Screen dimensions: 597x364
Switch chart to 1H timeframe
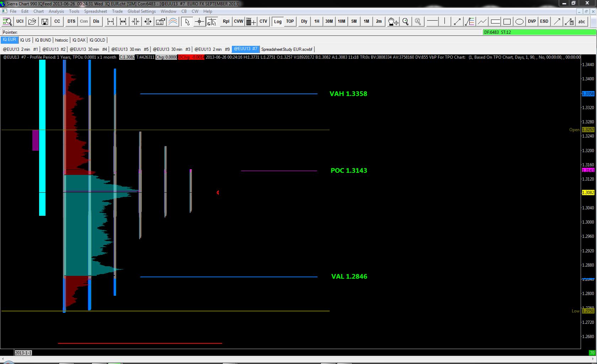pyautogui.click(x=317, y=21)
